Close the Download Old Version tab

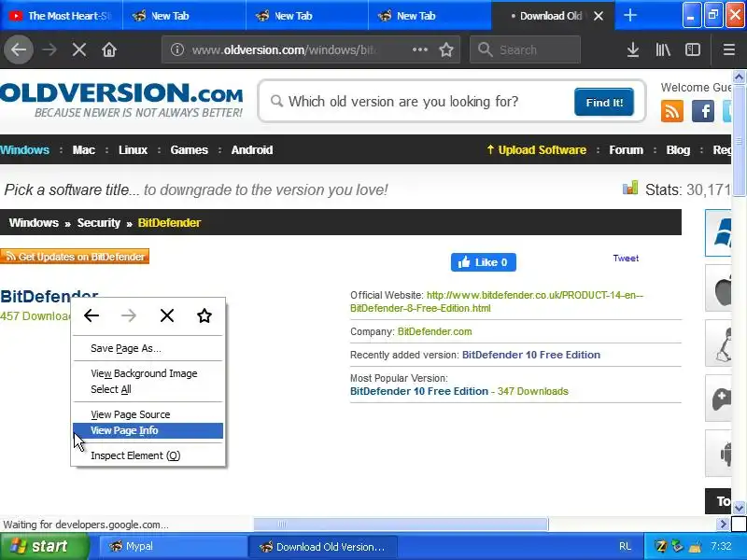[x=599, y=16]
